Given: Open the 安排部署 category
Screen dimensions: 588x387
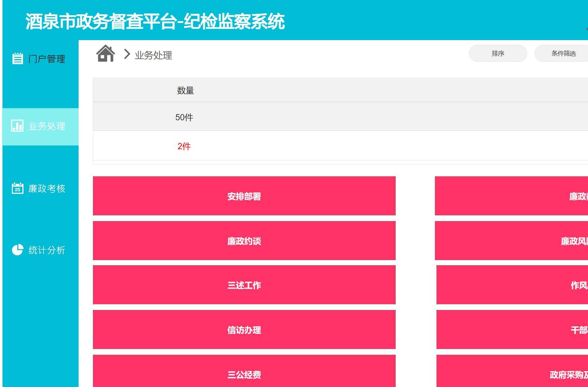Looking at the screenshot, I should [x=244, y=196].
